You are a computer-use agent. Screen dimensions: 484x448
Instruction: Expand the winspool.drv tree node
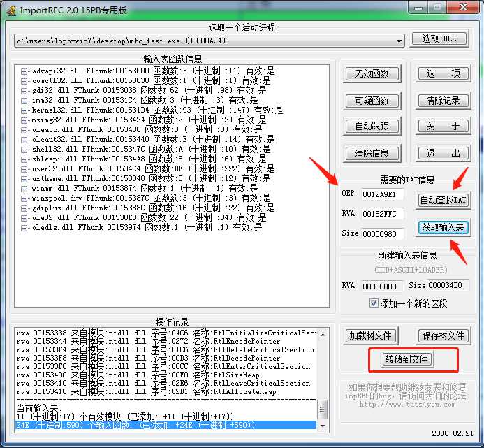[24, 198]
